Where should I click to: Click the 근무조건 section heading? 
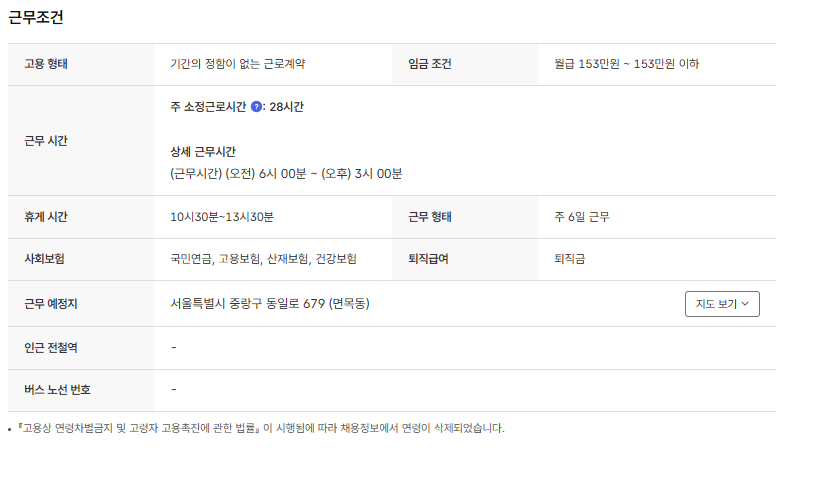coord(37,18)
